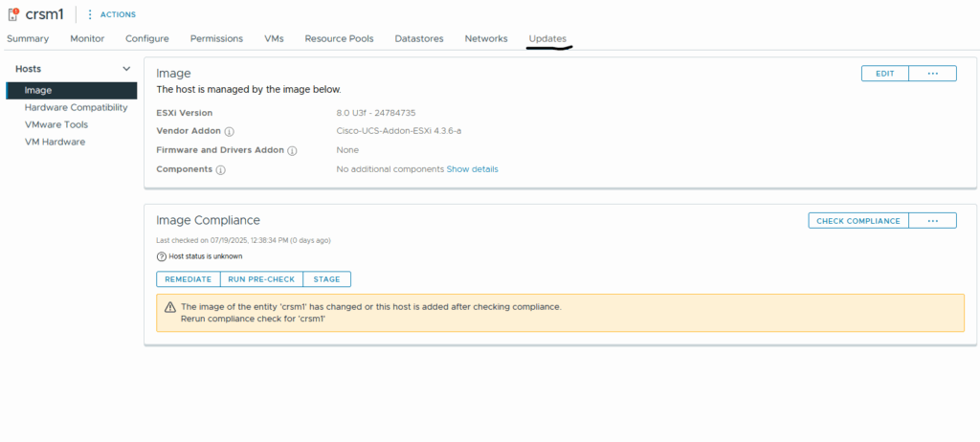Click the Image Compliance heading
The height and width of the screenshot is (442, 980).
[208, 220]
